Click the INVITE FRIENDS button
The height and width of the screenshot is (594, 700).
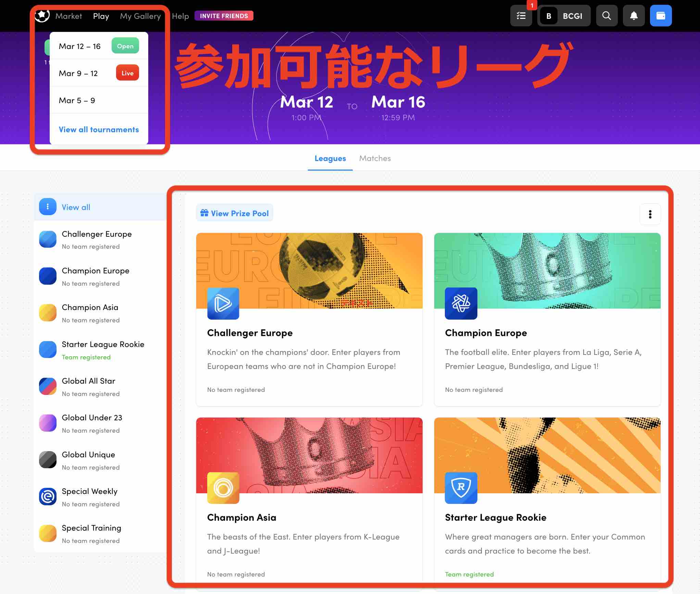(224, 16)
